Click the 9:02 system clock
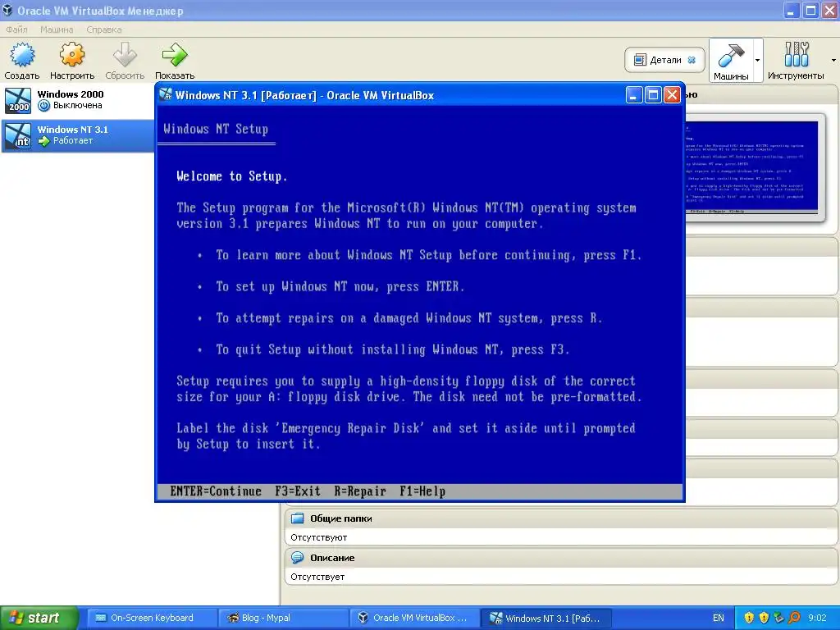Viewport: 840px width, 630px height. 817,618
